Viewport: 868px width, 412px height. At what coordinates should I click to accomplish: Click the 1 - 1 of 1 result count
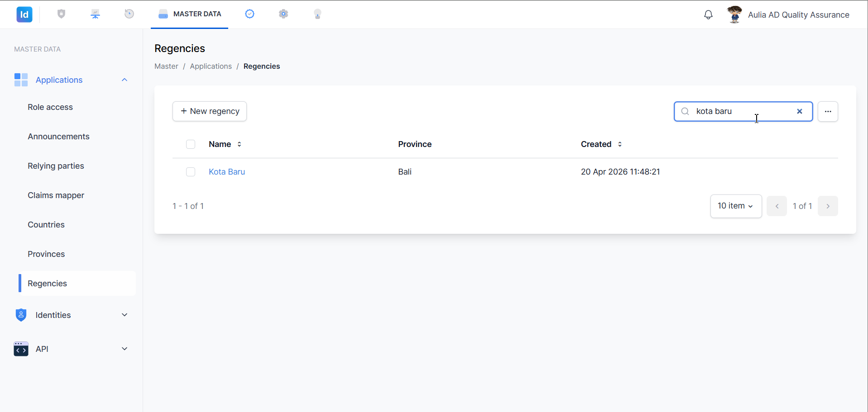click(188, 206)
